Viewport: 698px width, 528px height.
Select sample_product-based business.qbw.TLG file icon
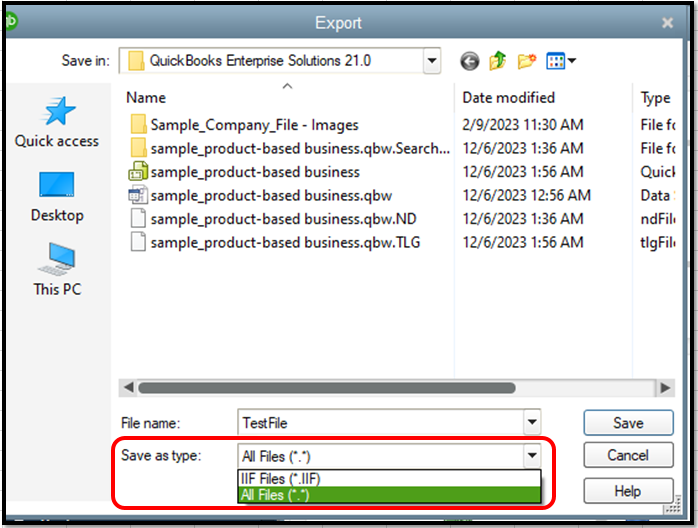click(138, 242)
